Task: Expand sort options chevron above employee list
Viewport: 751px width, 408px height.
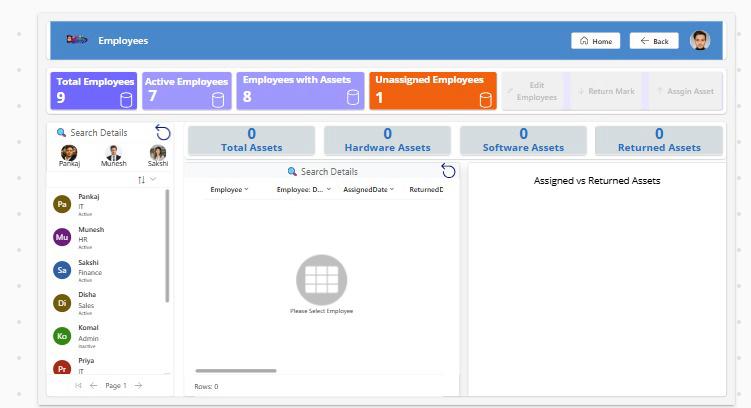Action: click(153, 179)
